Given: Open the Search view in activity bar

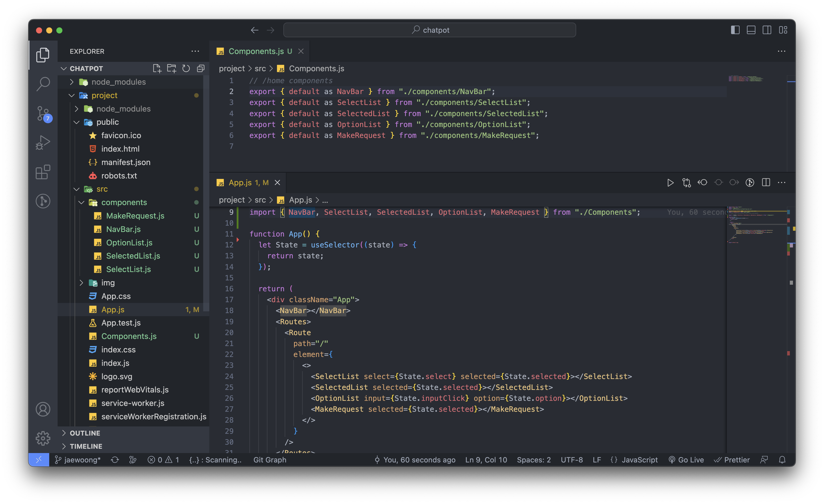Looking at the screenshot, I should tap(43, 84).
